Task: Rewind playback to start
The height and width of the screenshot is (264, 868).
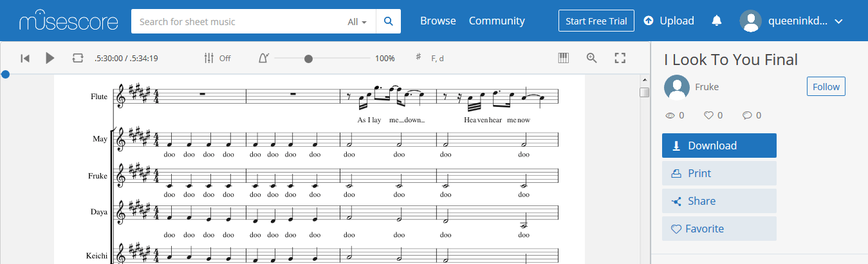Action: [x=25, y=58]
